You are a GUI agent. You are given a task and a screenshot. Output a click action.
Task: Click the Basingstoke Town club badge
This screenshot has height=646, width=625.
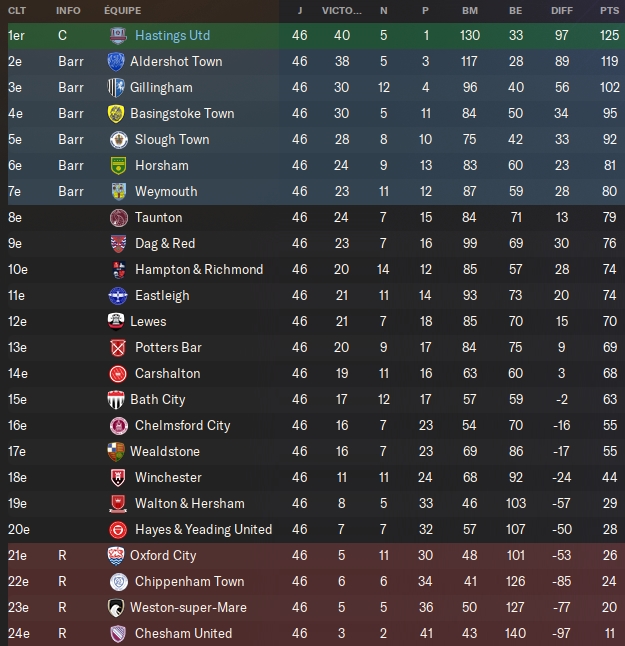click(116, 113)
